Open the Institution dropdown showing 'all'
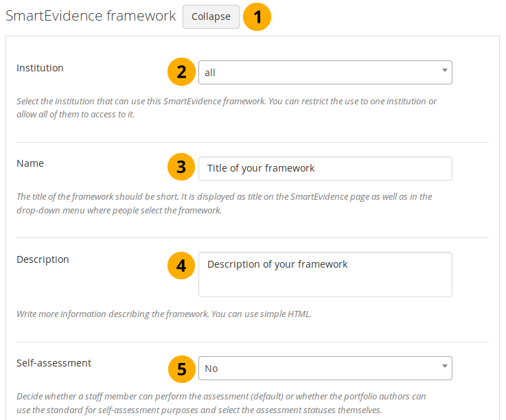506x420 pixels. [325, 72]
